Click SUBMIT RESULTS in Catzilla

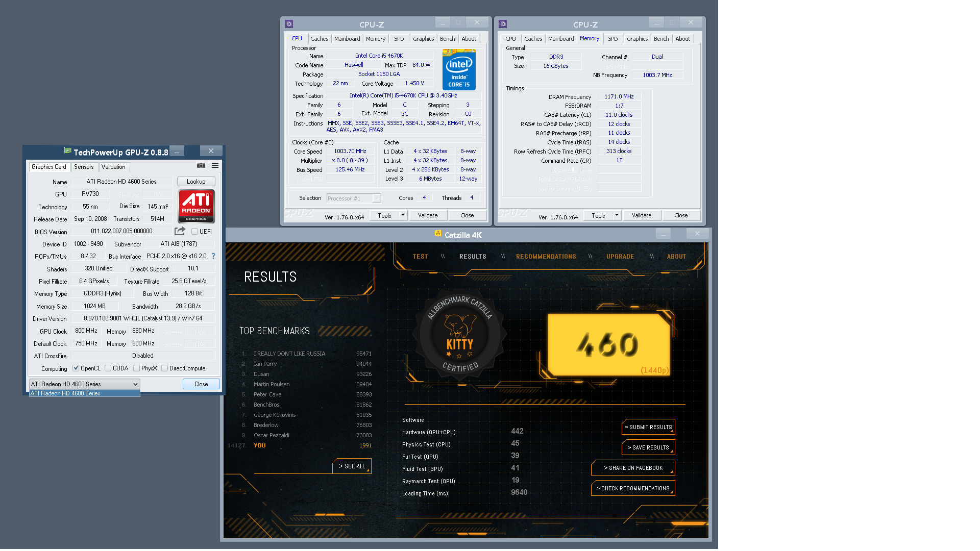648,427
